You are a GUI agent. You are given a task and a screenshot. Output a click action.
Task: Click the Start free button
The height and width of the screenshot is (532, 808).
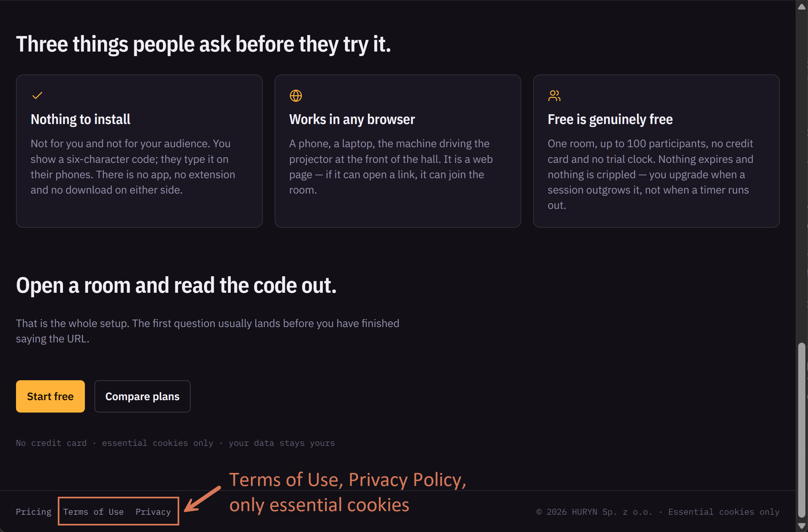tap(50, 396)
